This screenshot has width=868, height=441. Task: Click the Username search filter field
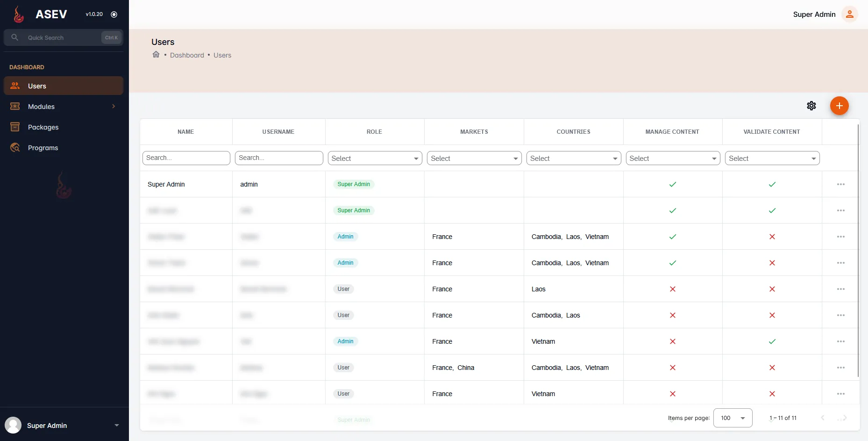(x=279, y=158)
